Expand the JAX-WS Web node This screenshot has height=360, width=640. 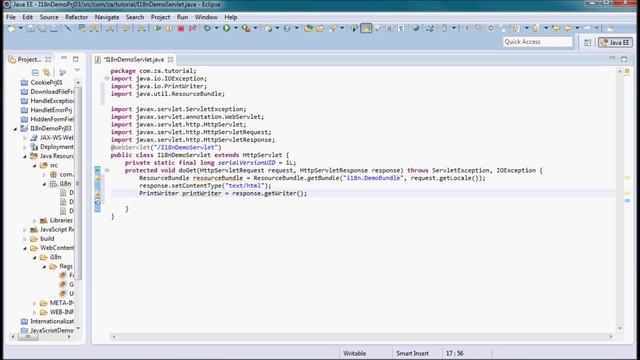(25, 138)
